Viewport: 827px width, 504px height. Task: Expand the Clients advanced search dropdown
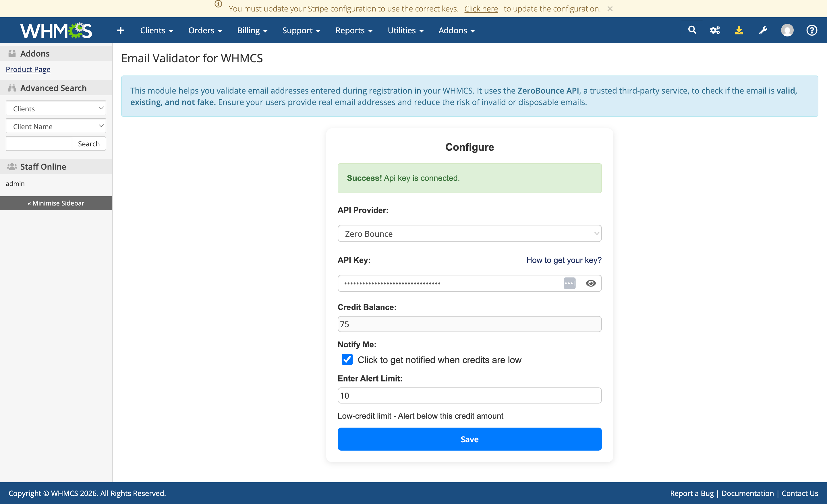56,108
